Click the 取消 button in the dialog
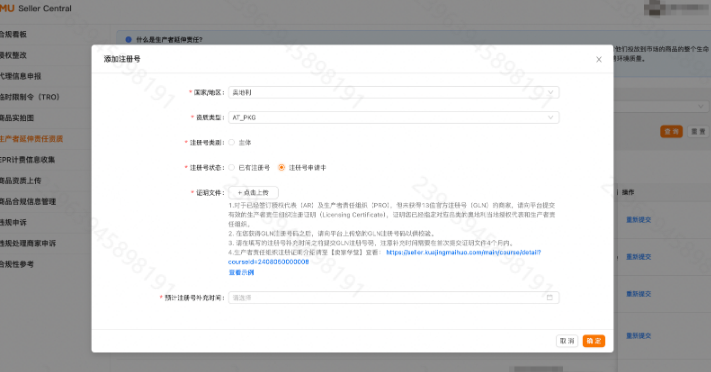711x372 pixels. 567,341
